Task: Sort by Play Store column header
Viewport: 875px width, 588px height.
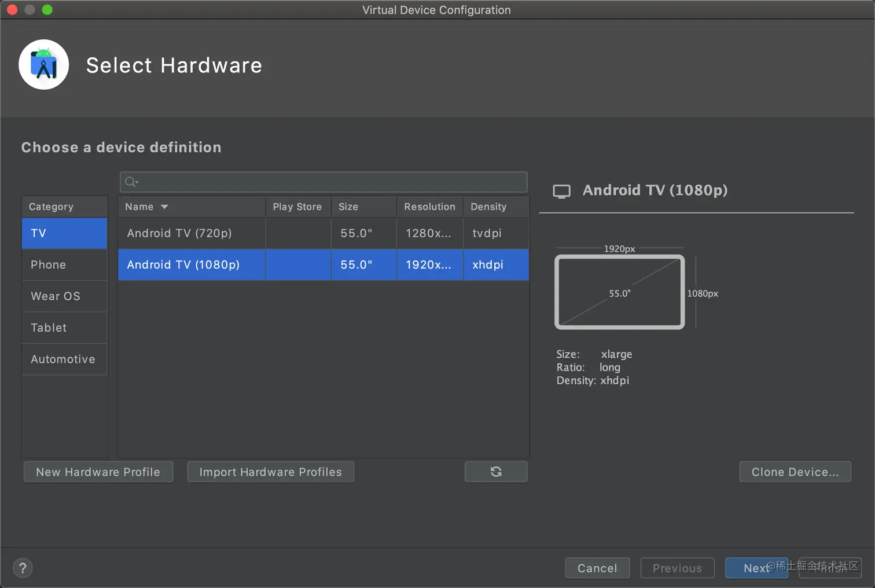Action: [298, 207]
